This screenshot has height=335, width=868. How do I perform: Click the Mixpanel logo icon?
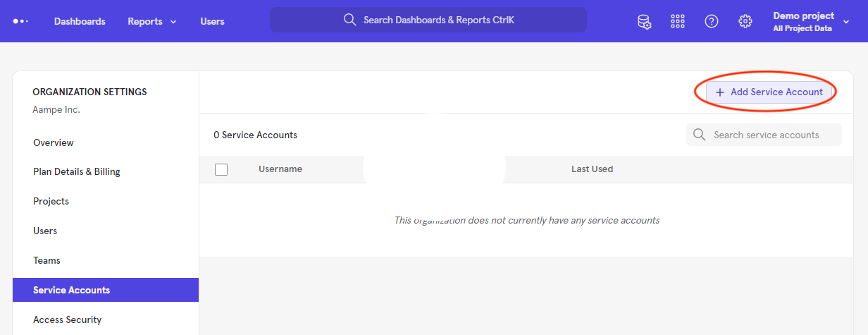(x=20, y=21)
